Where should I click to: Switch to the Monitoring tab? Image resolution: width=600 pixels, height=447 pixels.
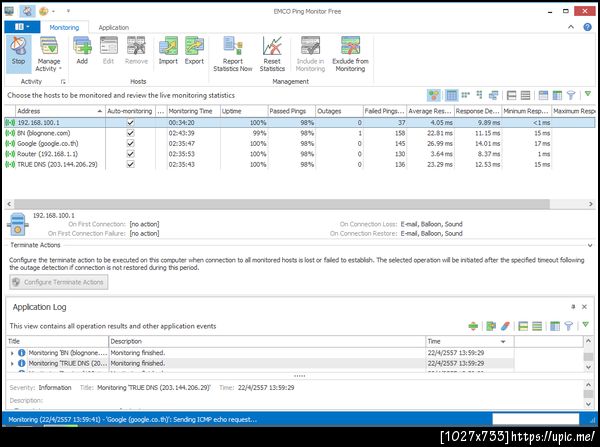tap(64, 28)
